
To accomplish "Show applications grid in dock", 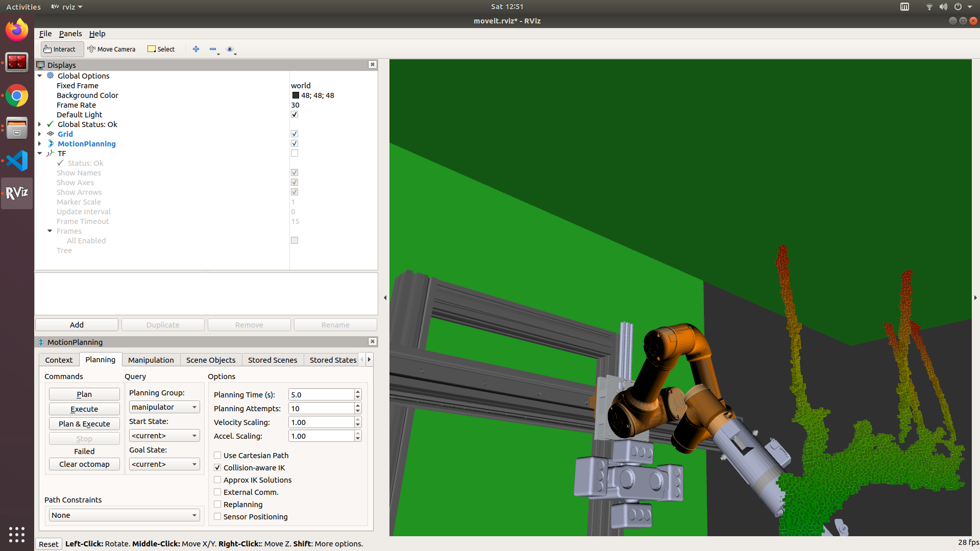I will tap(17, 534).
